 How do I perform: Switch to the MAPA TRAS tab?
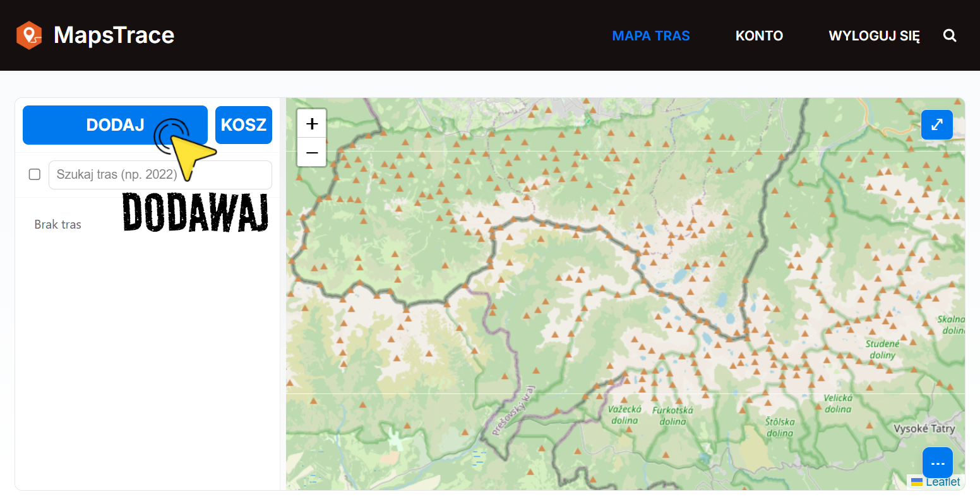(651, 36)
